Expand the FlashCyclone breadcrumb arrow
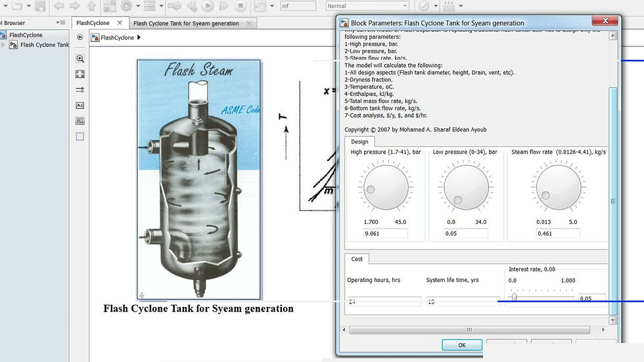This screenshot has height=362, width=644. (139, 37)
